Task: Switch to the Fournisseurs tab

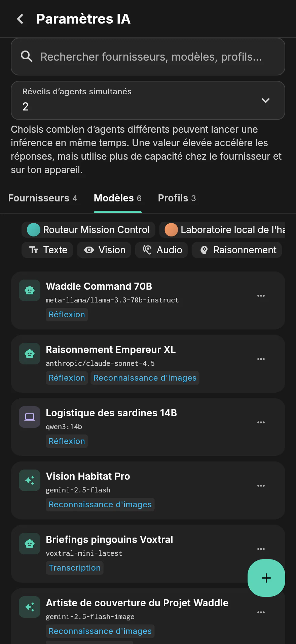Action: (x=43, y=198)
